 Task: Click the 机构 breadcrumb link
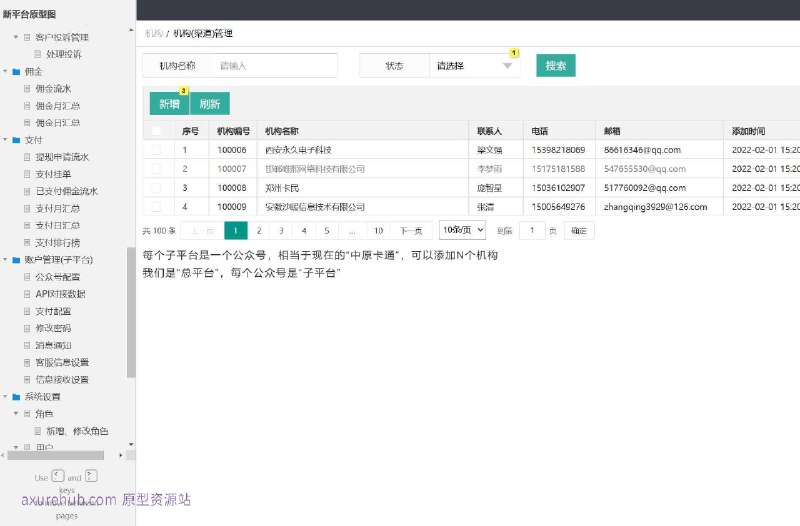pos(154,34)
